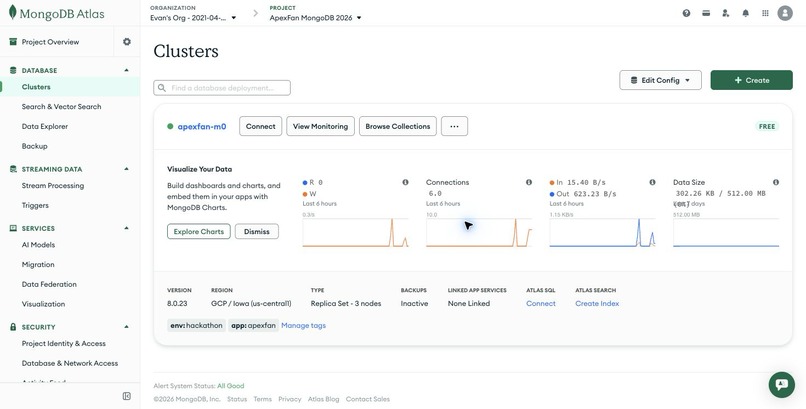Open the Help question mark icon
The height and width of the screenshot is (409, 806).
click(x=686, y=13)
